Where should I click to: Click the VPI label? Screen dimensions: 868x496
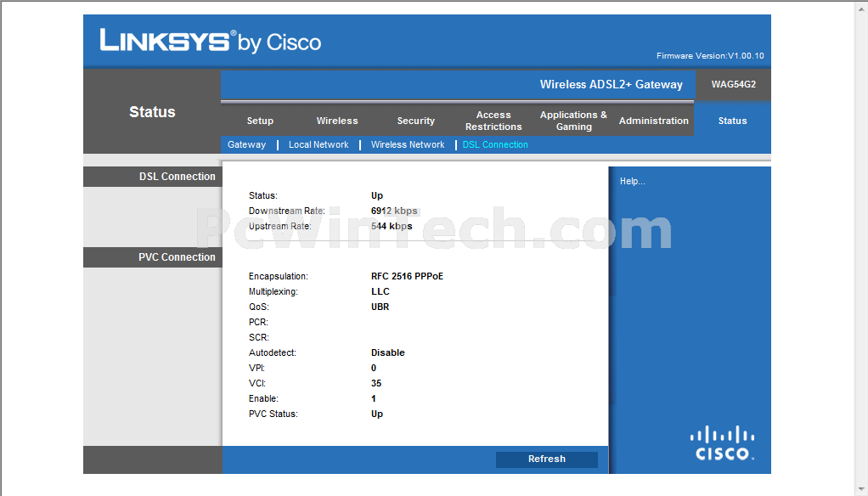[x=256, y=368]
